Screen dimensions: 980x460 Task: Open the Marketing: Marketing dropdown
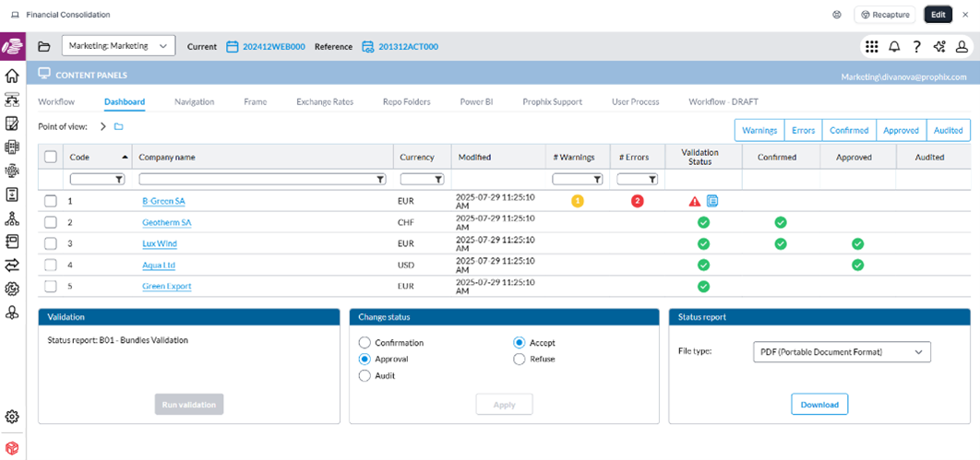(118, 46)
